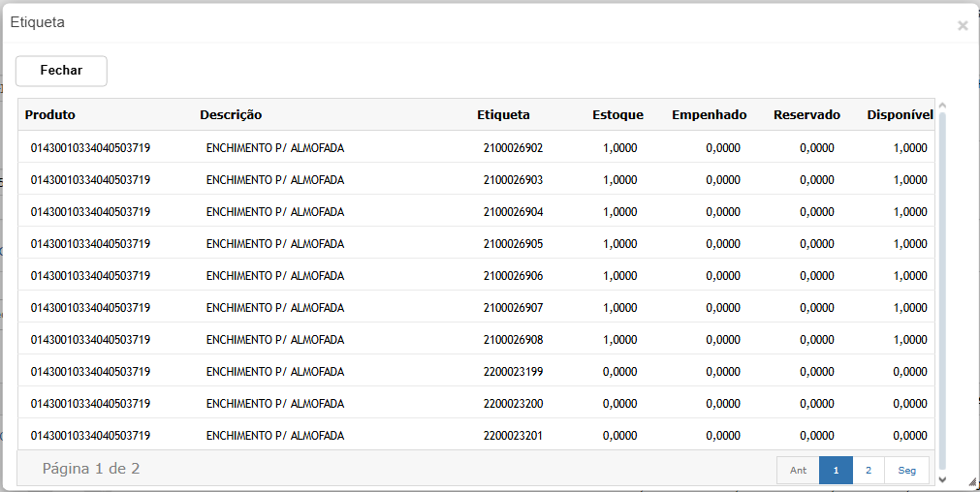
Task: Sort by Estoque column header
Action: coord(617,114)
